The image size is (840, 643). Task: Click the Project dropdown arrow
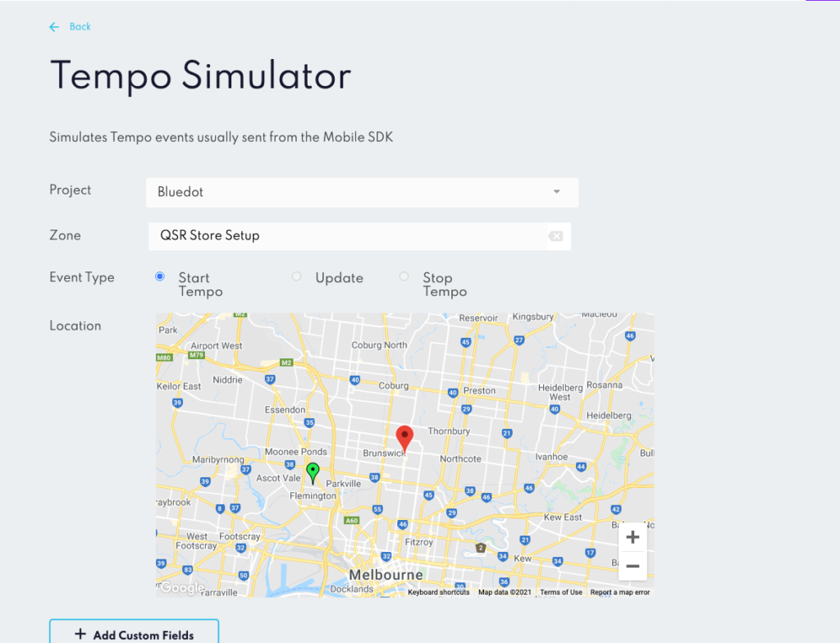point(557,192)
